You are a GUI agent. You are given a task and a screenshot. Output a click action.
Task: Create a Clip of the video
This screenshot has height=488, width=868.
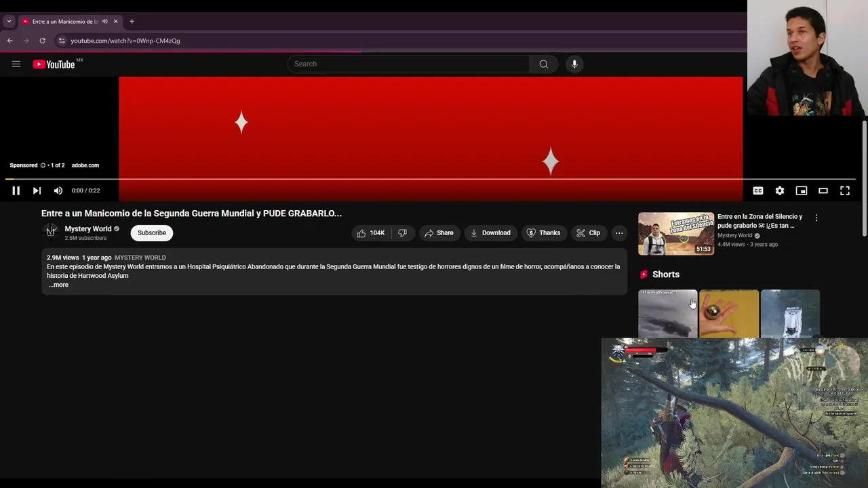coord(588,233)
